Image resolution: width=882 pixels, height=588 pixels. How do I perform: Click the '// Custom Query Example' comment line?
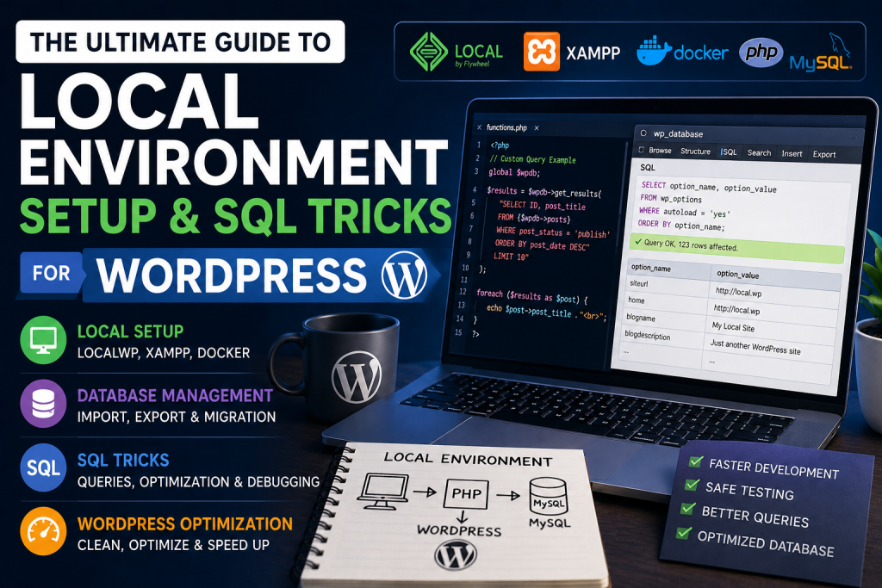[532, 159]
